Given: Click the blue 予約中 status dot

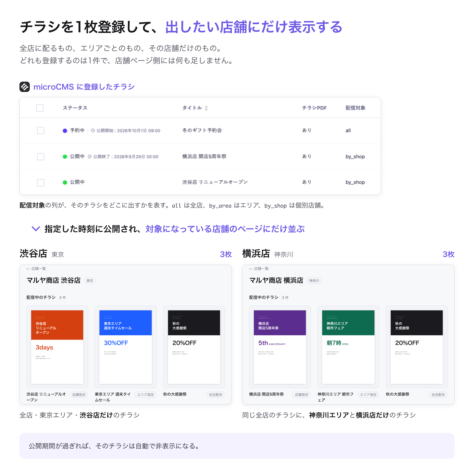Looking at the screenshot, I should pyautogui.click(x=65, y=131).
